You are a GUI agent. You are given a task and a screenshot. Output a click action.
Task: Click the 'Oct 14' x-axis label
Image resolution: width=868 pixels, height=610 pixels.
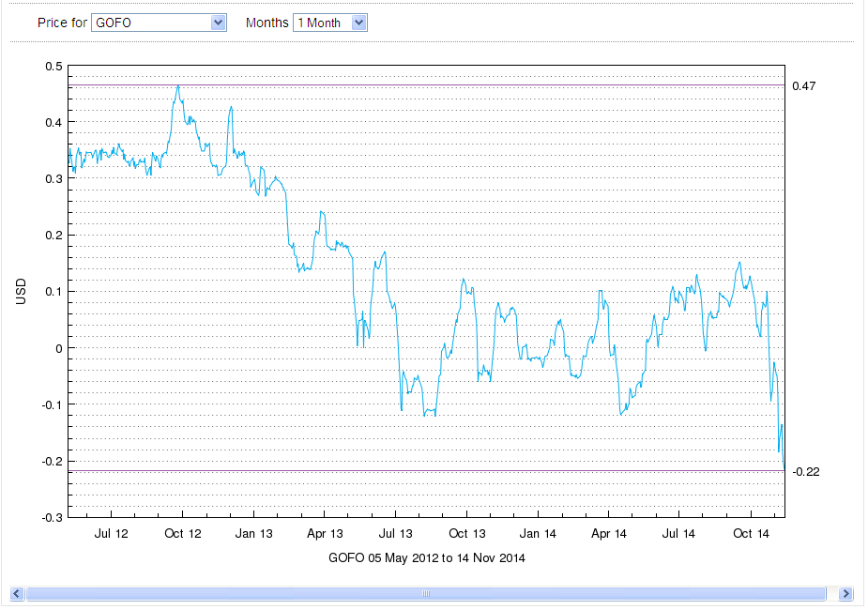tap(751, 534)
